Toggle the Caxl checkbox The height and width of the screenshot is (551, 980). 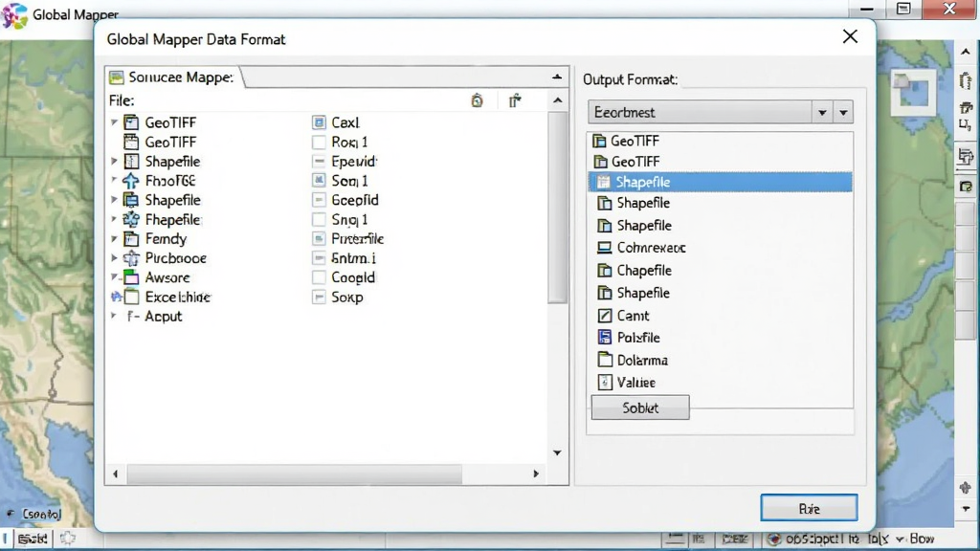319,122
